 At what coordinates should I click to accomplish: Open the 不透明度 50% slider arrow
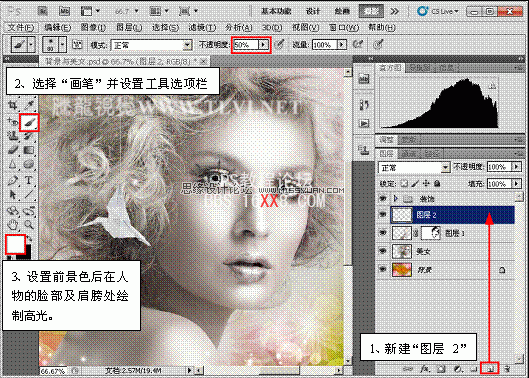(263, 45)
